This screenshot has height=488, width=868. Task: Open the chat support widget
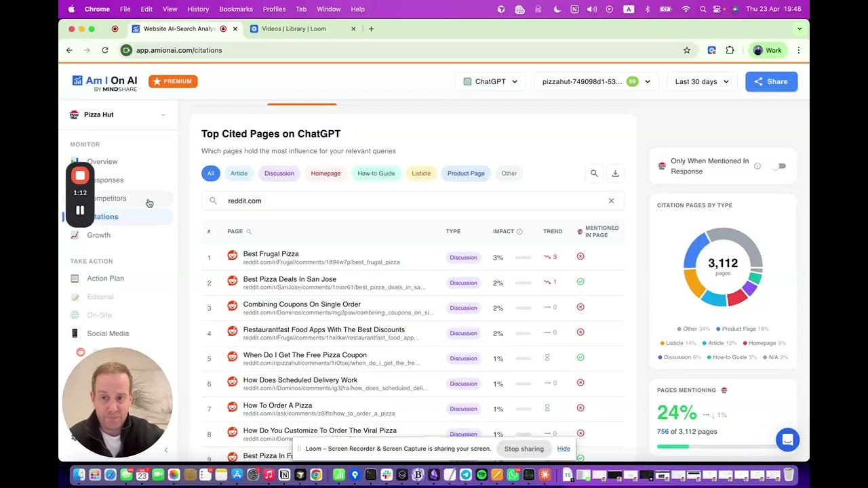click(787, 440)
